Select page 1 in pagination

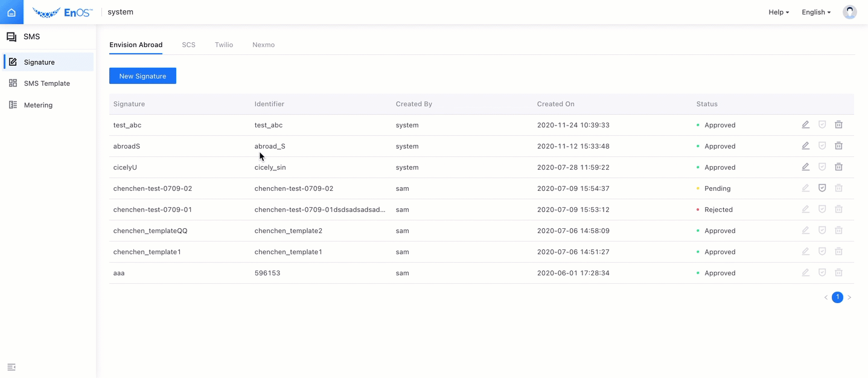pyautogui.click(x=837, y=298)
